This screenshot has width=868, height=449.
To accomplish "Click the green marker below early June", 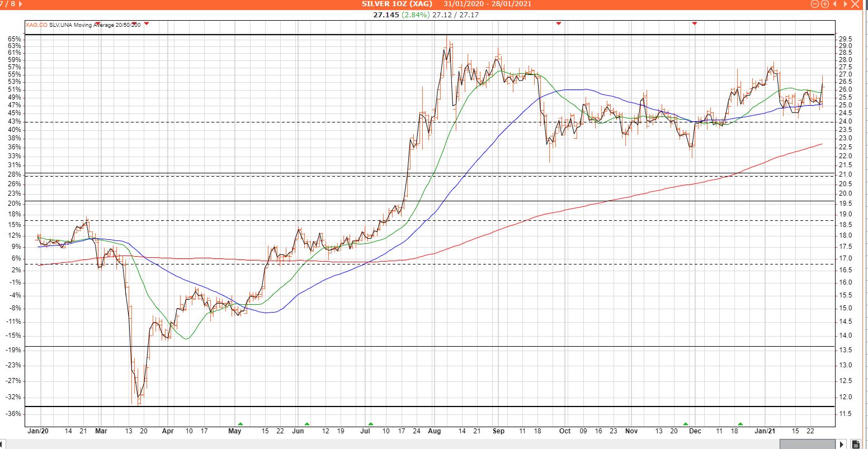I will tap(306, 424).
